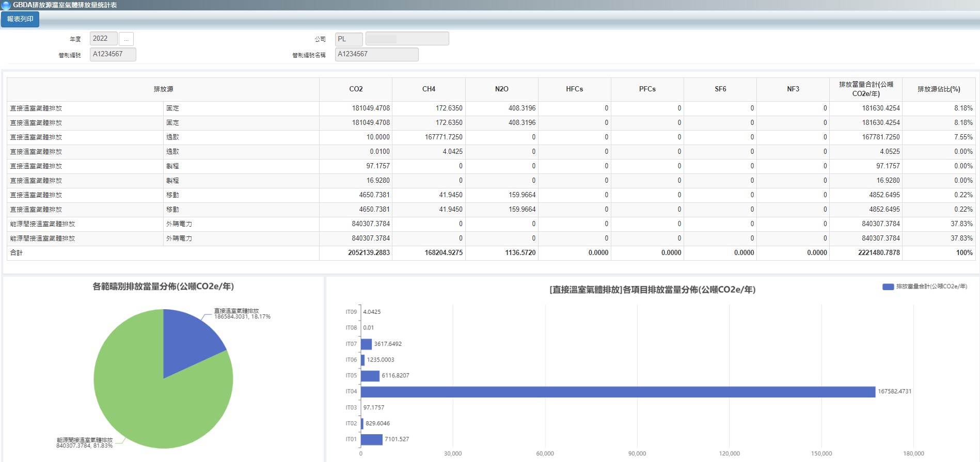Click the [直接溫室氣體排放]各項目排放當量分佈 chart title
Screen dimensions: 980x462
point(653,290)
